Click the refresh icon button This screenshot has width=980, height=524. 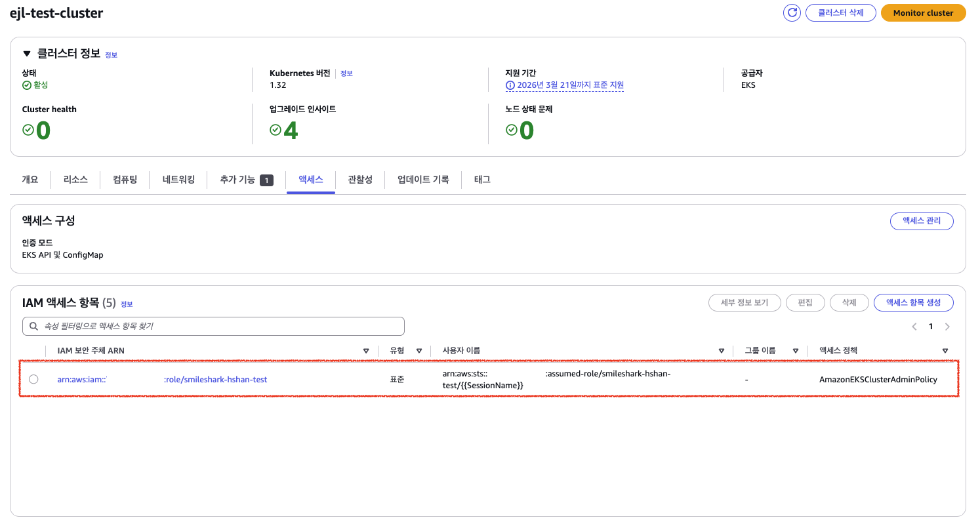click(x=792, y=13)
